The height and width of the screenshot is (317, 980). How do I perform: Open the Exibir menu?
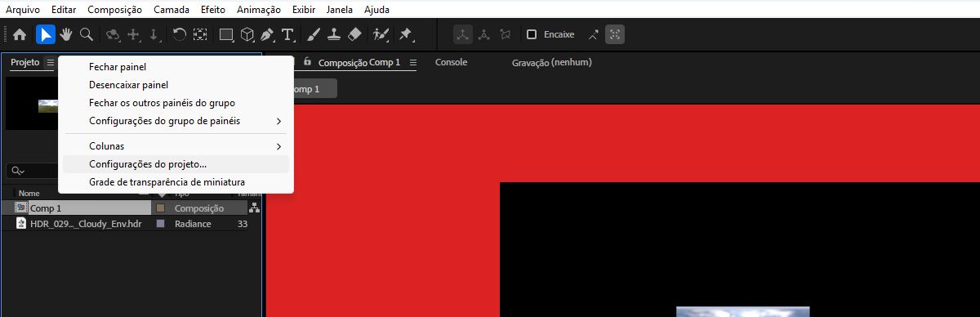point(305,10)
